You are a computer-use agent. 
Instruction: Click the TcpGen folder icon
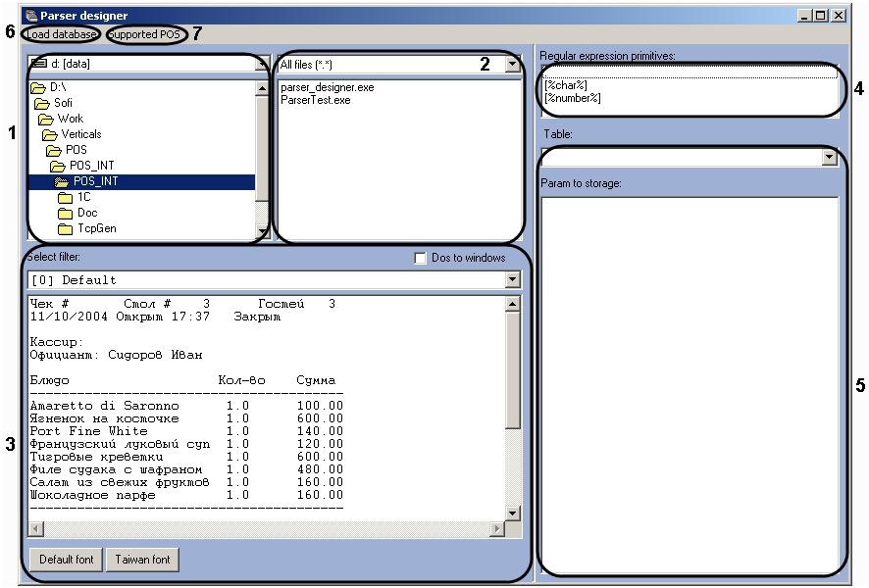coord(66,228)
